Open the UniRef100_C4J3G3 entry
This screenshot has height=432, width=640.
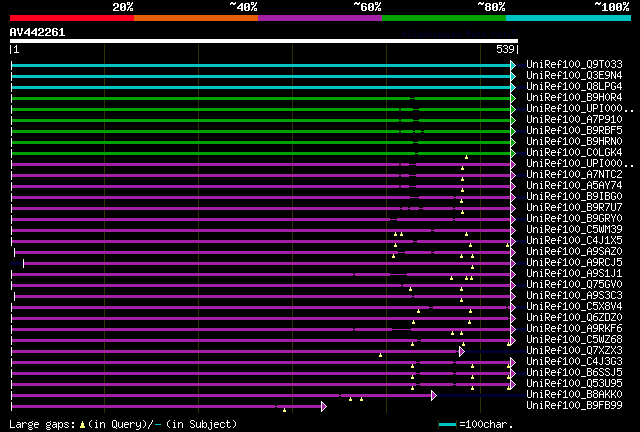[x=574, y=362]
